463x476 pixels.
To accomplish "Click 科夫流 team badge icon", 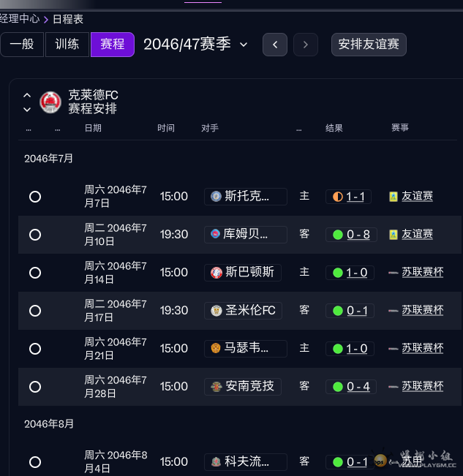I will pos(216,461).
